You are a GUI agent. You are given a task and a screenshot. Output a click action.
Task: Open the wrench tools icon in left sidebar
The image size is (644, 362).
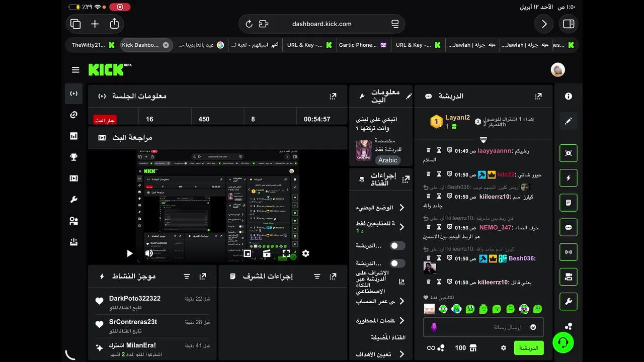[73, 200]
